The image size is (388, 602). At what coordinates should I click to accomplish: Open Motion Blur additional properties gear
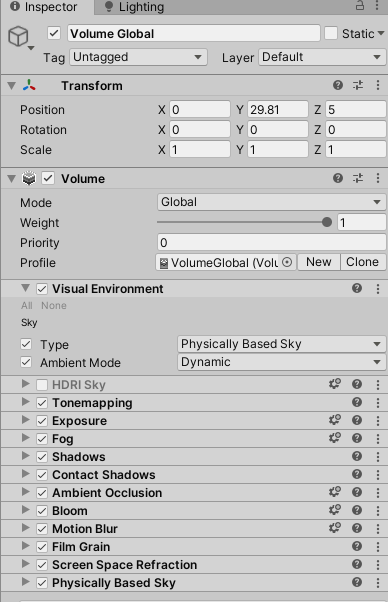335,528
